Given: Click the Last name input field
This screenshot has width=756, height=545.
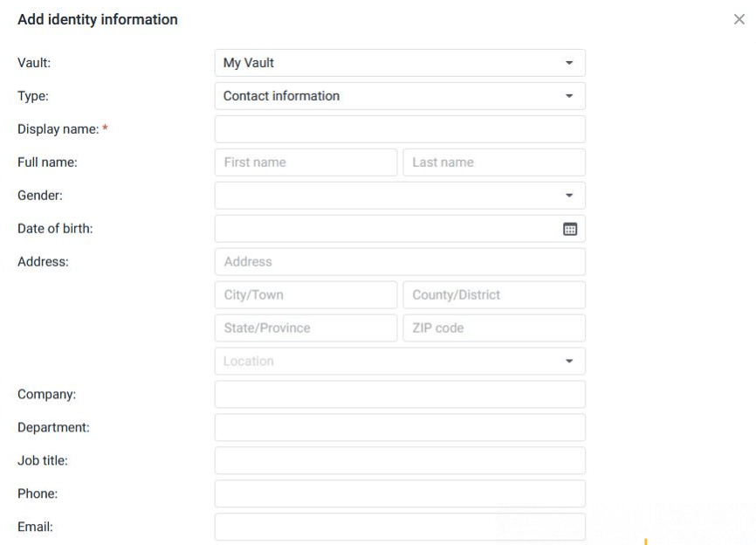Looking at the screenshot, I should click(493, 162).
